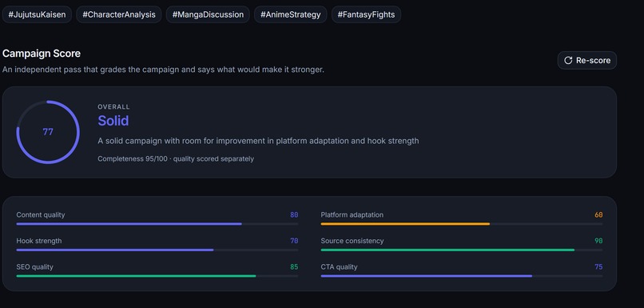Click the Platform adaptation score 60

point(598,214)
